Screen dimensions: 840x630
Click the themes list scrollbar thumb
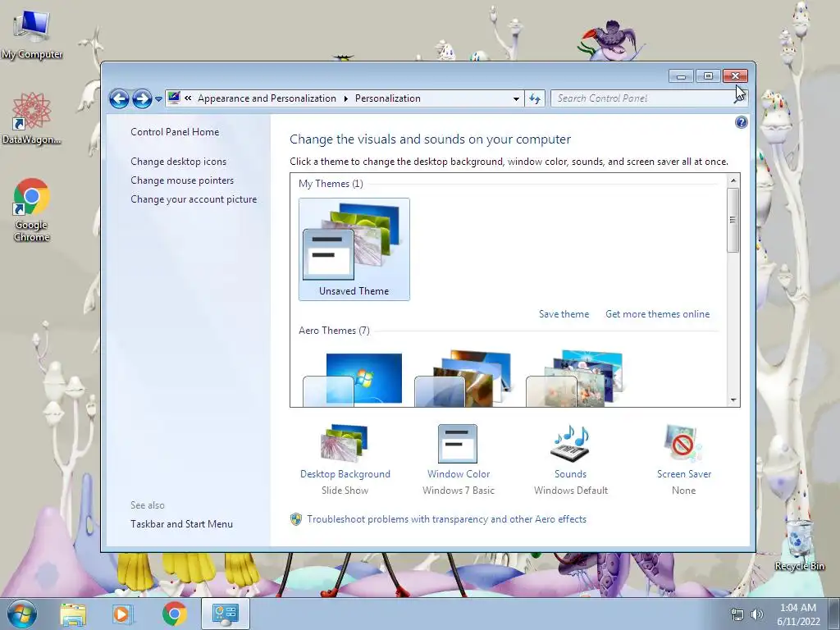pyautogui.click(x=733, y=220)
